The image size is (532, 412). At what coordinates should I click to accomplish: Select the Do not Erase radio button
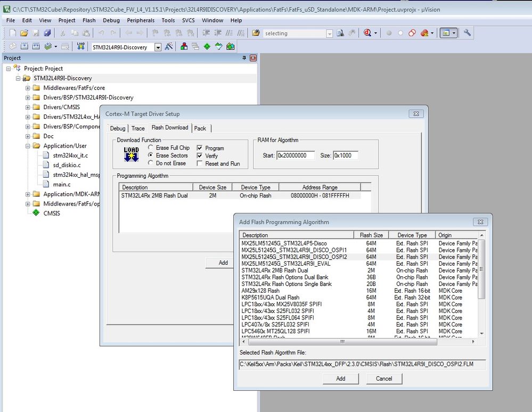(x=151, y=163)
